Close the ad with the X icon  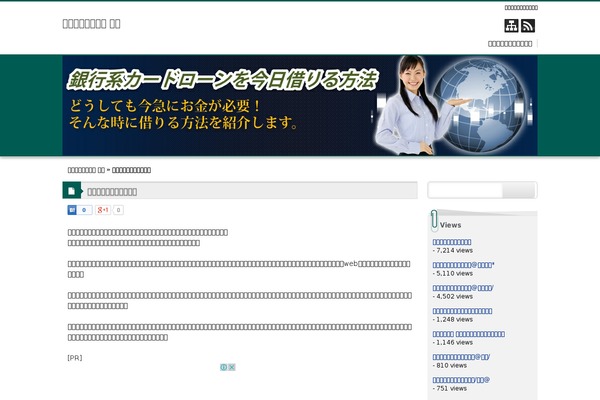click(232, 367)
